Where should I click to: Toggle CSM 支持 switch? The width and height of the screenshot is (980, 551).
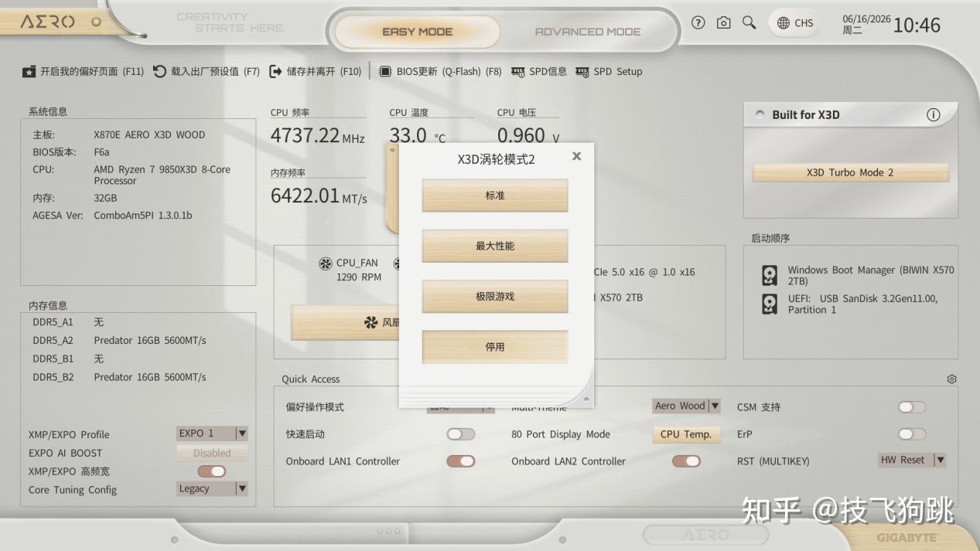click(912, 406)
